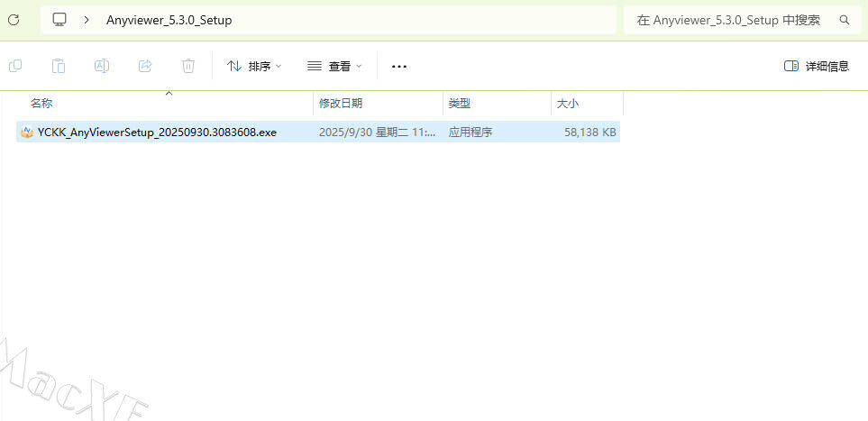Click the 类型 column header
The height and width of the screenshot is (421, 868).
point(460,104)
